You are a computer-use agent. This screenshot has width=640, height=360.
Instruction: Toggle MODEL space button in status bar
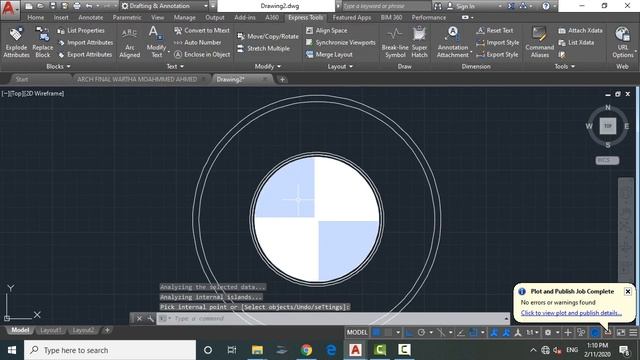click(x=357, y=332)
